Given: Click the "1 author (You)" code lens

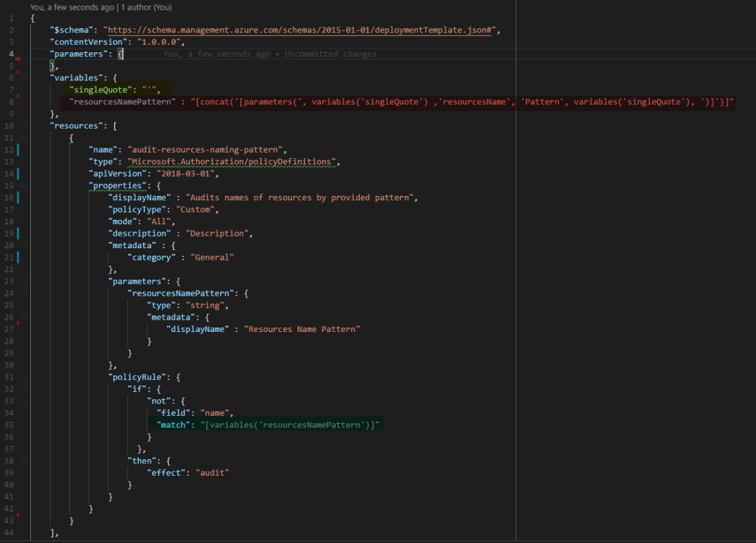Looking at the screenshot, I should (x=146, y=8).
